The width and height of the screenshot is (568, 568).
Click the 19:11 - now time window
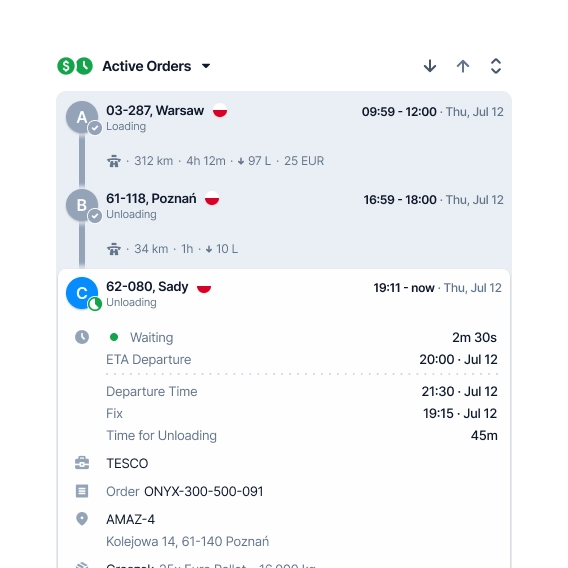(404, 288)
